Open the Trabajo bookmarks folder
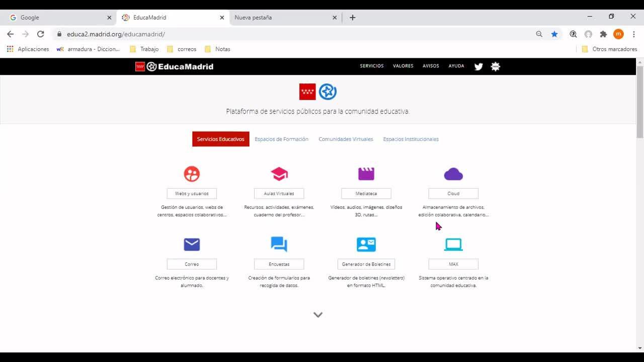The image size is (644, 362). [144, 49]
